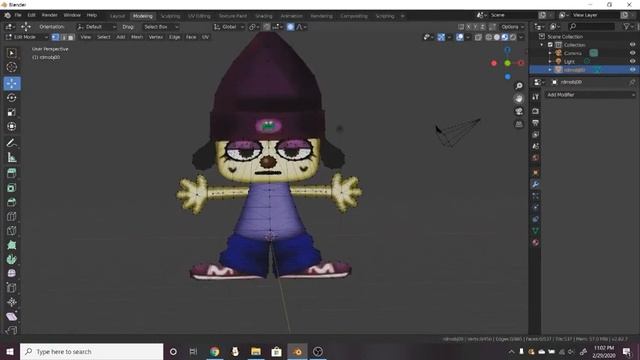Hide the Light object in outliner

tap(632, 61)
